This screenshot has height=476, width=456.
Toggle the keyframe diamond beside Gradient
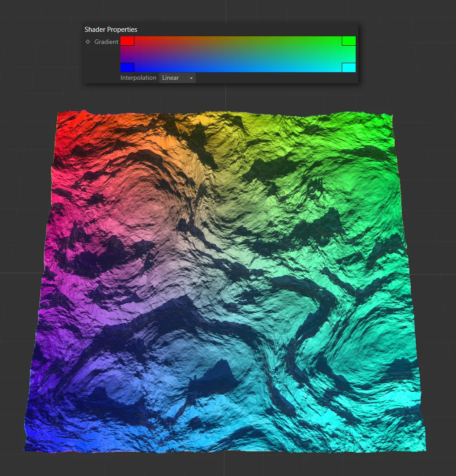pyautogui.click(x=87, y=42)
